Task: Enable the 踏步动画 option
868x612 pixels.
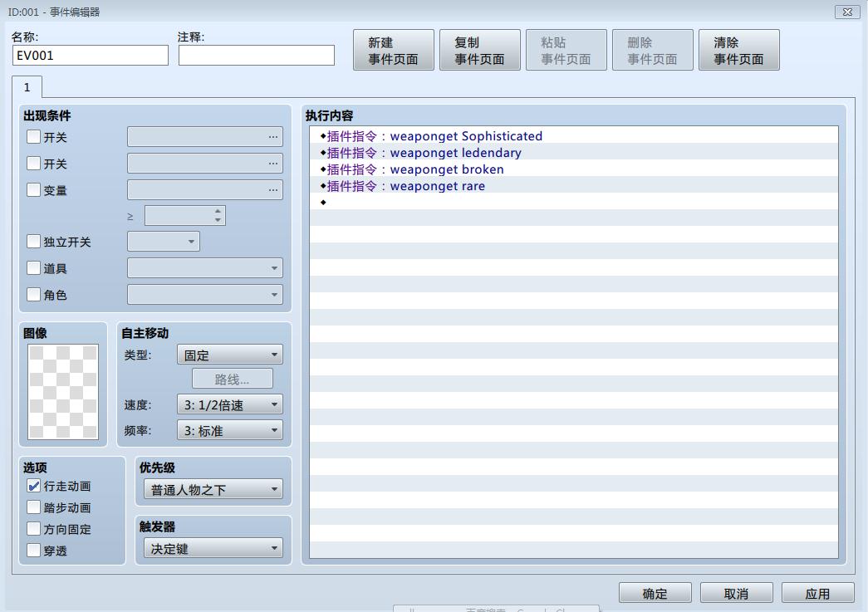Action: [x=34, y=507]
